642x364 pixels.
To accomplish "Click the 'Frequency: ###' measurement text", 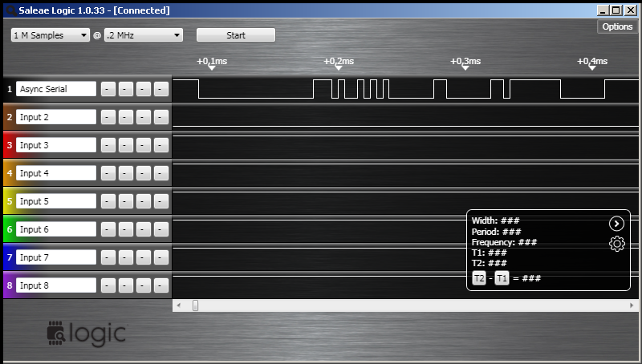I will pyautogui.click(x=504, y=242).
